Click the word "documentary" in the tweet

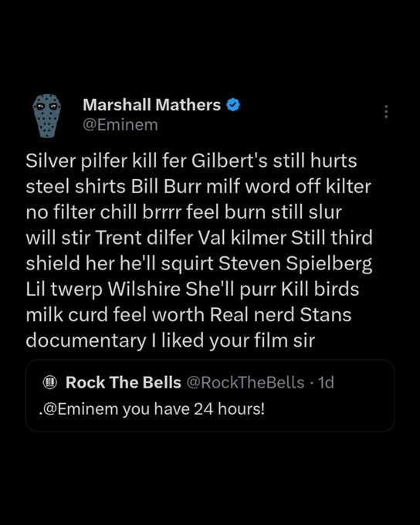pos(86,340)
